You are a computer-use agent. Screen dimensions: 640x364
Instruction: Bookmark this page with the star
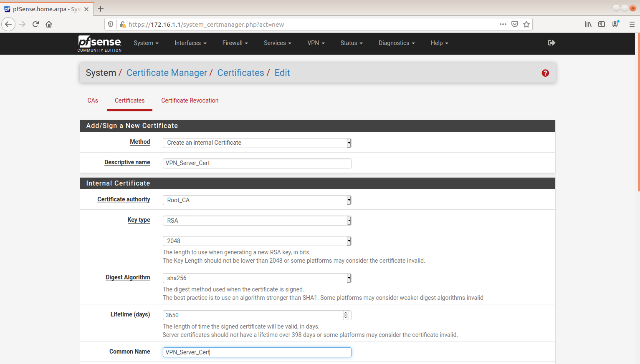526,24
